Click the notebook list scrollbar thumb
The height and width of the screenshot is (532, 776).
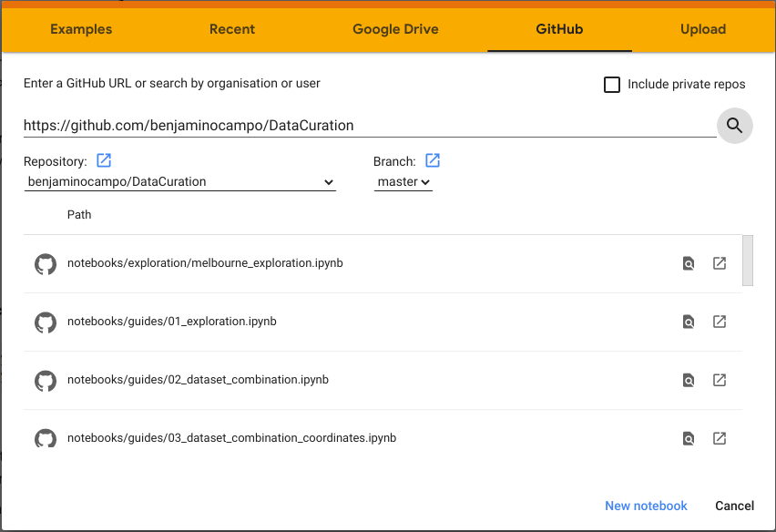(747, 261)
